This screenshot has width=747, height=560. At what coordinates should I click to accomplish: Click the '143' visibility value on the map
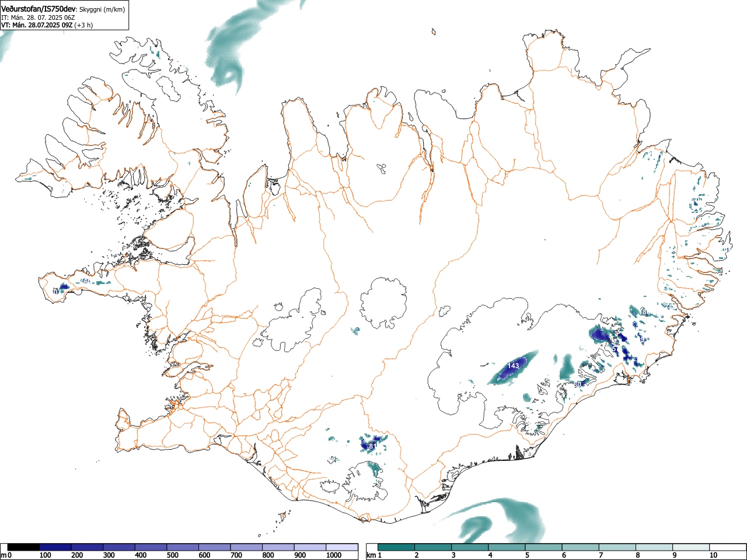click(x=513, y=366)
